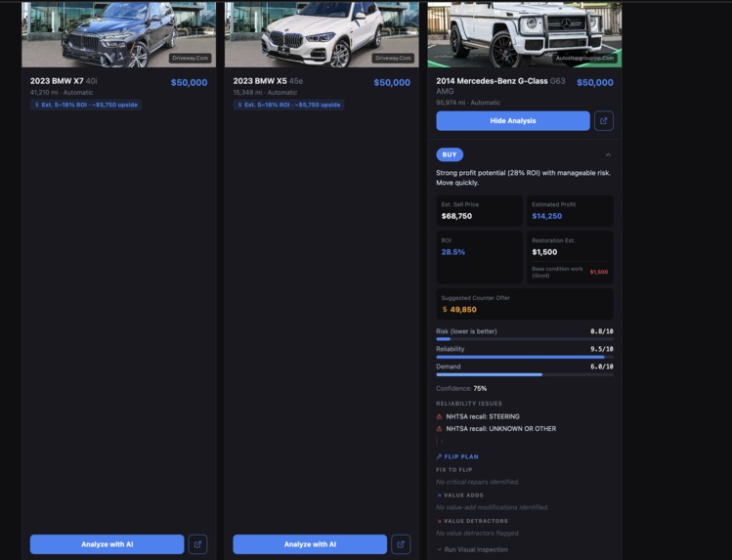Click the Reliability 9.5/10 score

tap(602, 349)
